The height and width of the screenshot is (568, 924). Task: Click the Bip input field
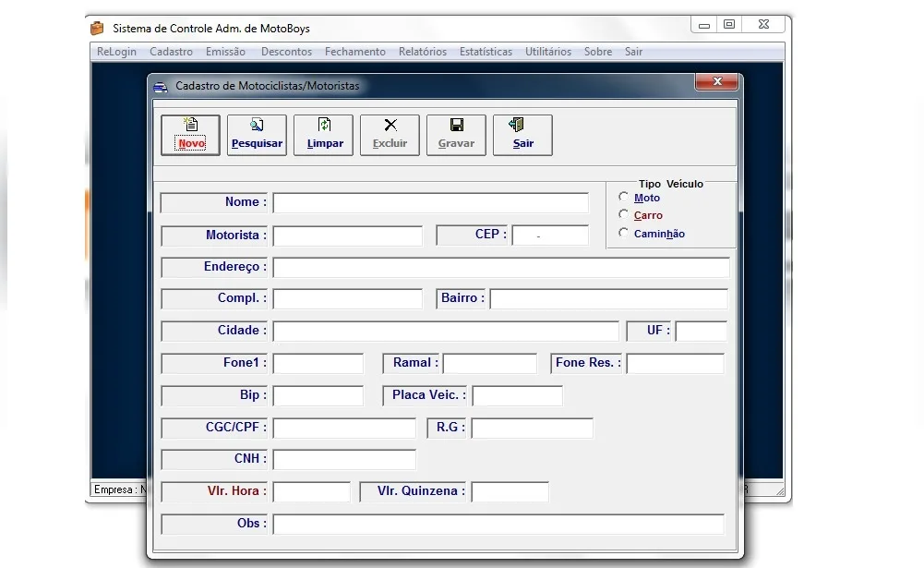pyautogui.click(x=318, y=396)
